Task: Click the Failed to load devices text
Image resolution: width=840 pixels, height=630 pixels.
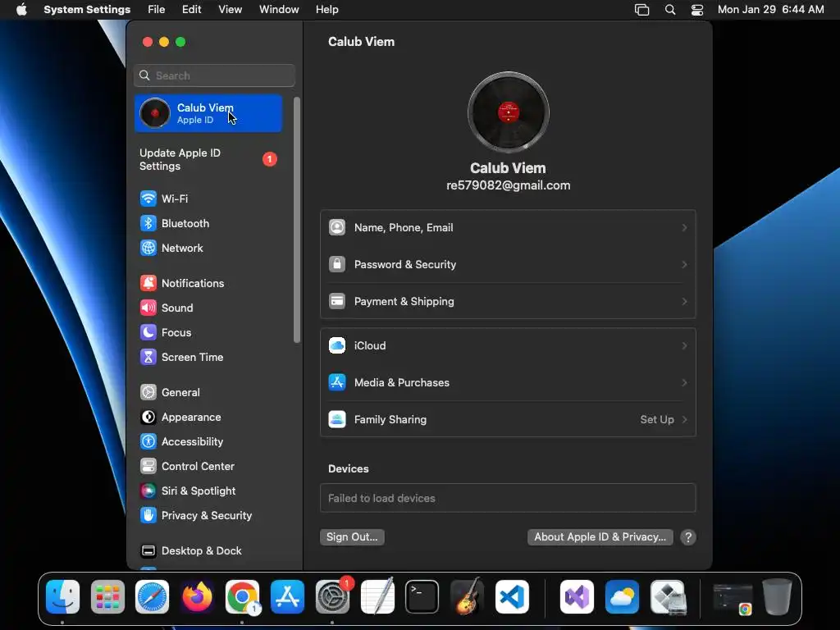Action: point(381,498)
